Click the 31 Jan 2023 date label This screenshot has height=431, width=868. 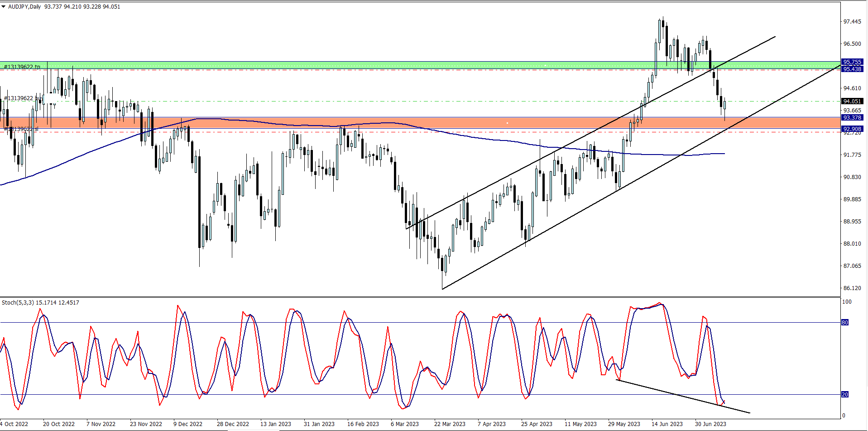tap(319, 424)
